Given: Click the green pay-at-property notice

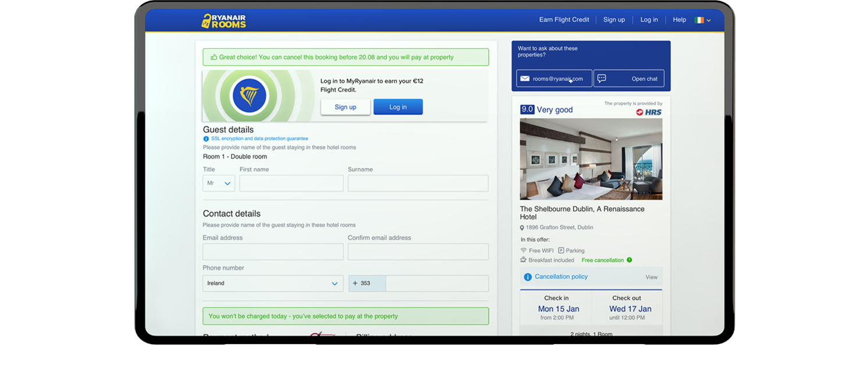Looking at the screenshot, I should pyautogui.click(x=346, y=316).
